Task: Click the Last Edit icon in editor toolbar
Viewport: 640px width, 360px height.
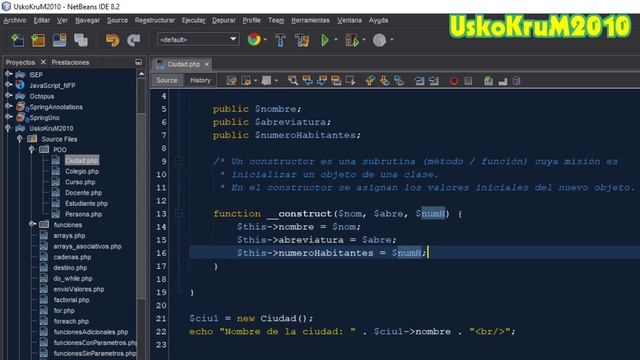Action: coord(231,80)
